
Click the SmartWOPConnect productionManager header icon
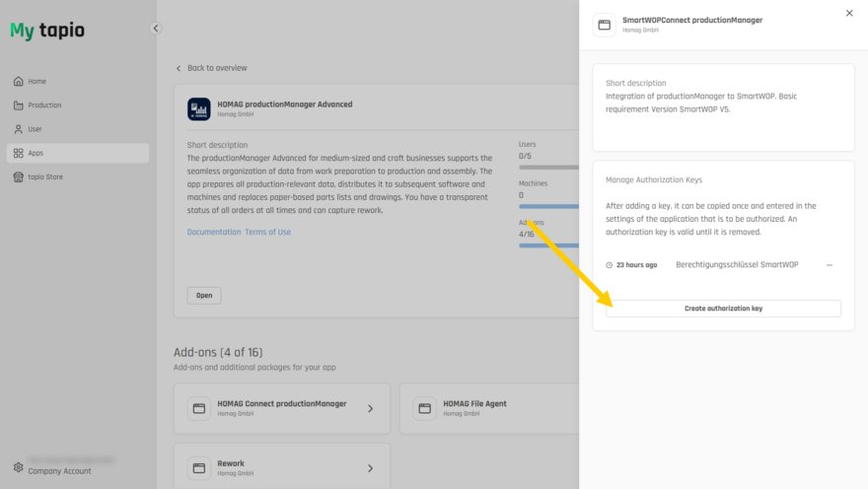click(604, 25)
